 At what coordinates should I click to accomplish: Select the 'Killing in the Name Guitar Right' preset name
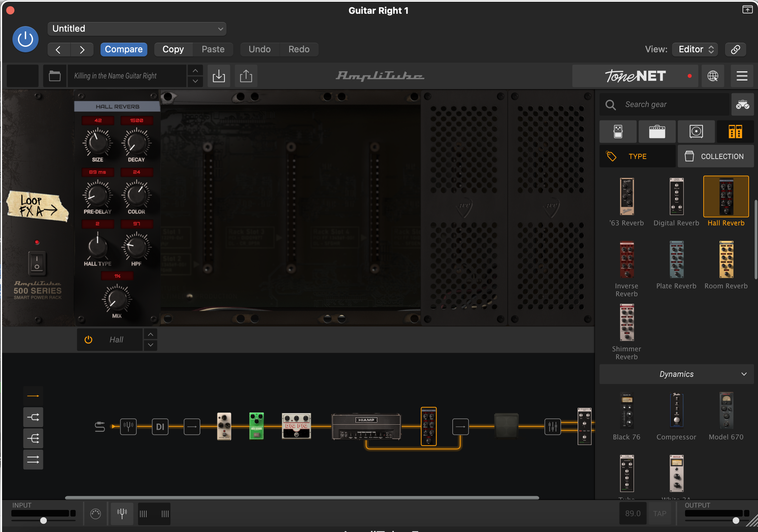pos(127,76)
